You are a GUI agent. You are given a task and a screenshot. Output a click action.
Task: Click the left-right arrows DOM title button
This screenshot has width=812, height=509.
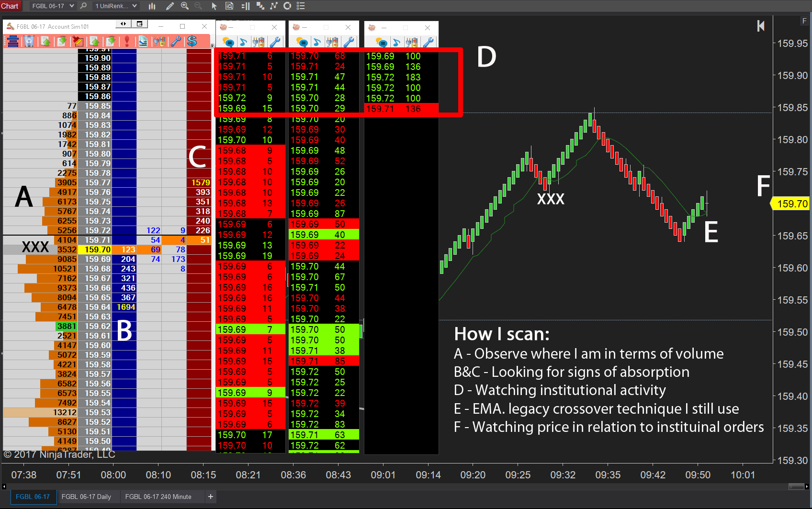(124, 24)
